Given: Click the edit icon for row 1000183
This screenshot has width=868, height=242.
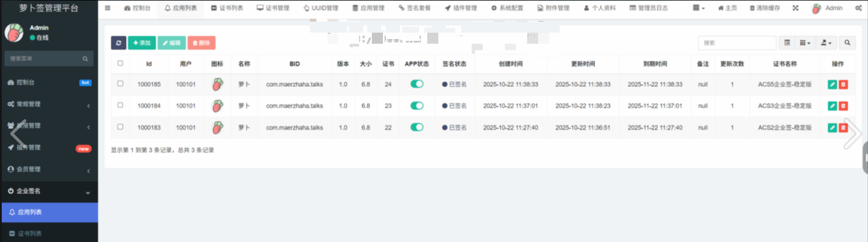Looking at the screenshot, I should click(x=832, y=128).
